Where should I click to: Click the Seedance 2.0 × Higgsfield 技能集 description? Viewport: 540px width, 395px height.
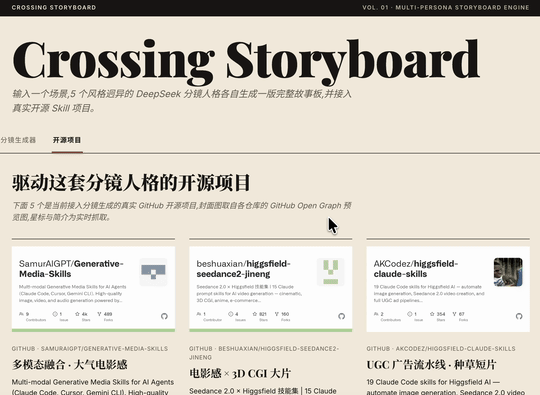point(263,391)
